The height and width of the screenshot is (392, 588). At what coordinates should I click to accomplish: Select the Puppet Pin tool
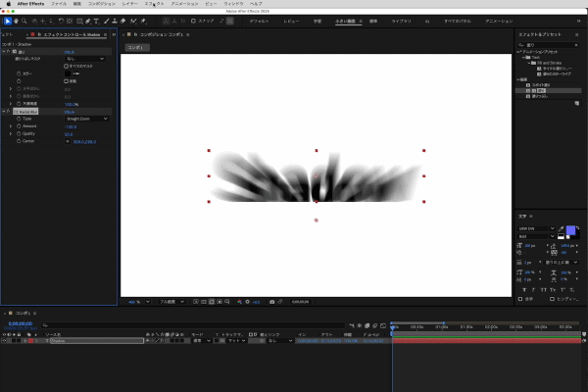click(143, 21)
